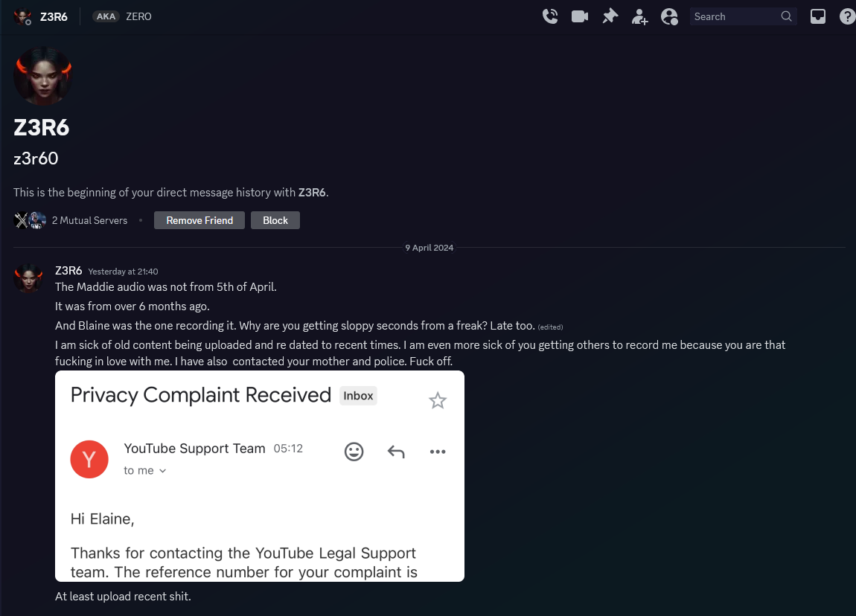Viewport: 856px width, 616px height.
Task: Open the large Z3R6 profile avatar
Action: coord(42,77)
